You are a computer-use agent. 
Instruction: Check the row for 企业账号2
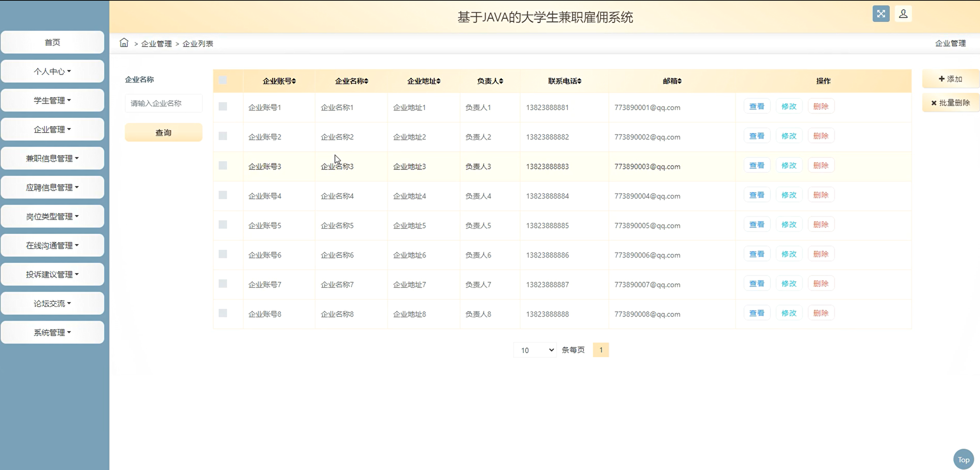tap(223, 136)
